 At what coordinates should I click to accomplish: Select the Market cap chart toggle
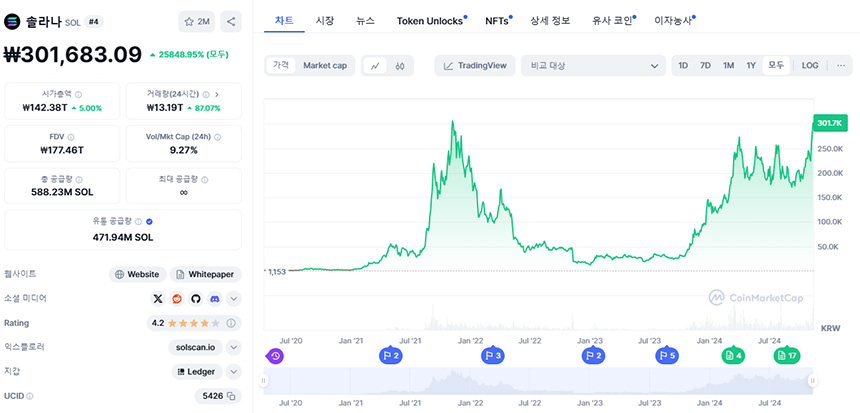[325, 65]
